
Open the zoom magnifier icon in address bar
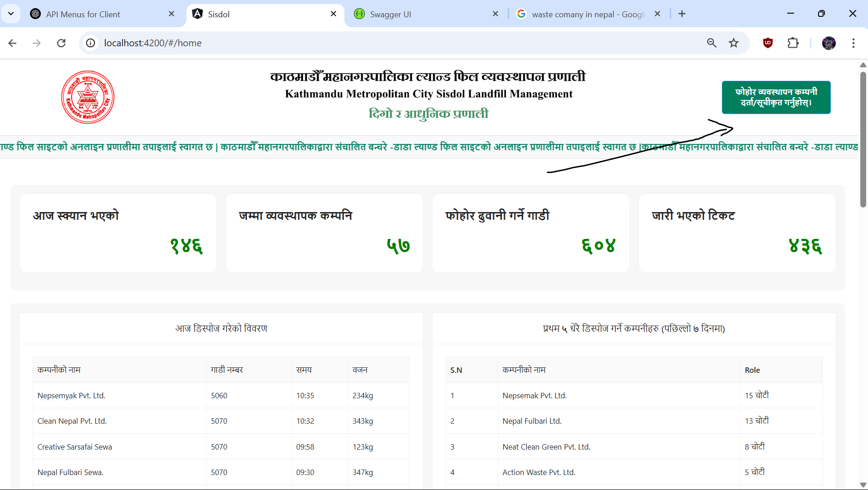point(711,43)
